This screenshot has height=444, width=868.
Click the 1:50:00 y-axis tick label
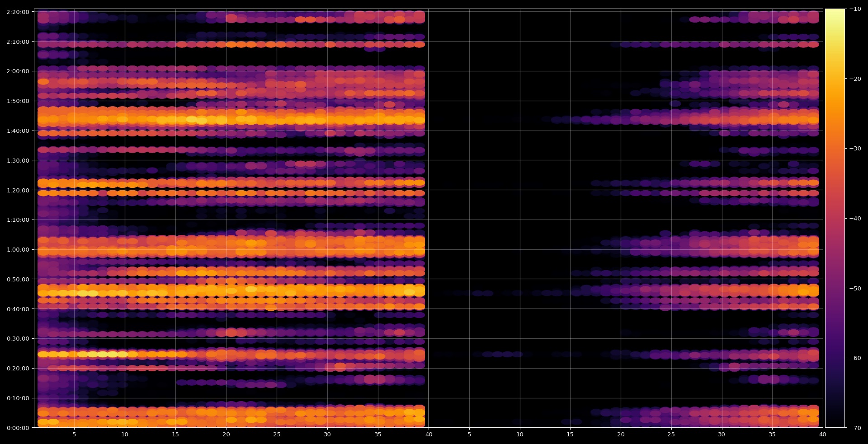[x=18, y=101]
